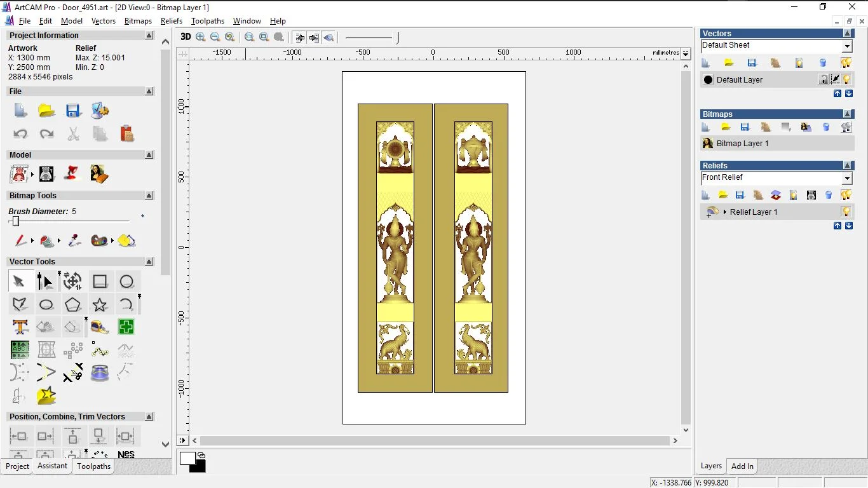Open the Toolpaths menu
868x488 pixels.
208,21
